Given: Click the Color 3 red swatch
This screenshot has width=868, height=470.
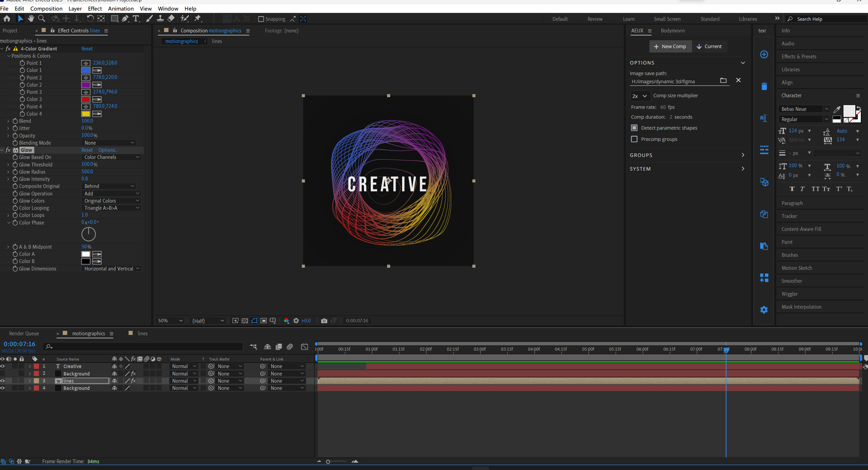Looking at the screenshot, I should point(86,99).
